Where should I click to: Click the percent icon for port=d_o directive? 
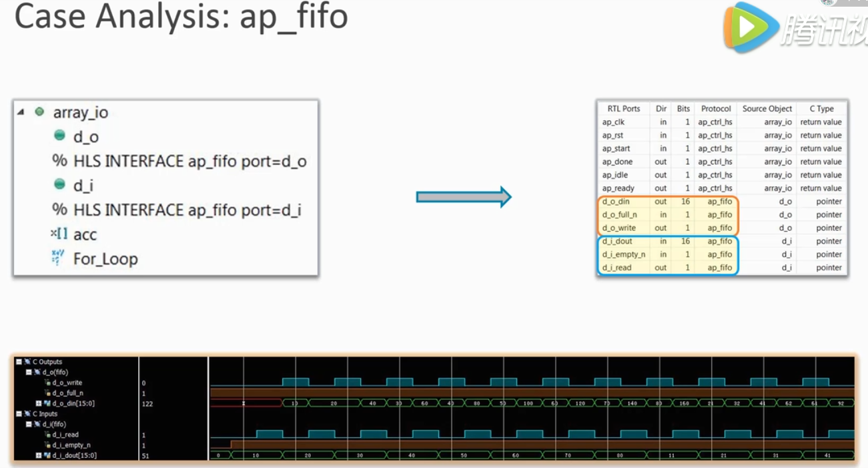(x=60, y=161)
